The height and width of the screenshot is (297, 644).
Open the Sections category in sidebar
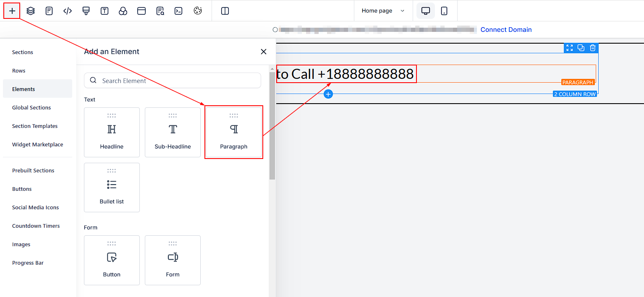coord(23,52)
